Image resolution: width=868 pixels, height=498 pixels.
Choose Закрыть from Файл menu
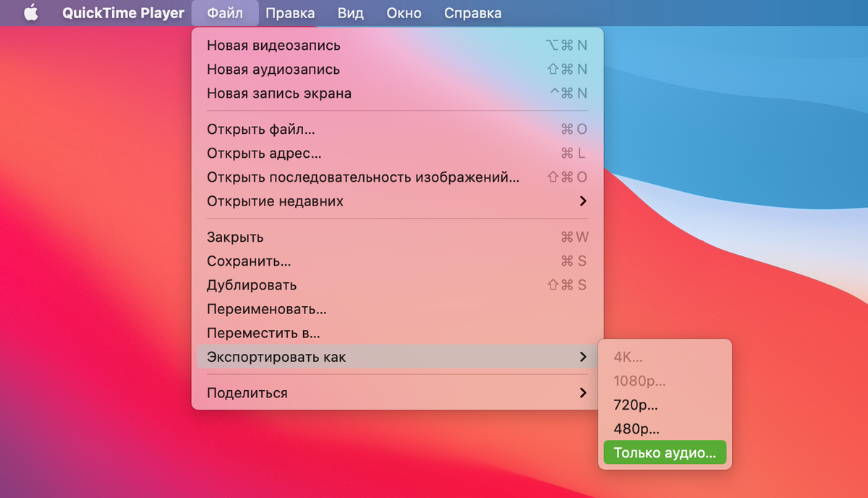(x=397, y=237)
